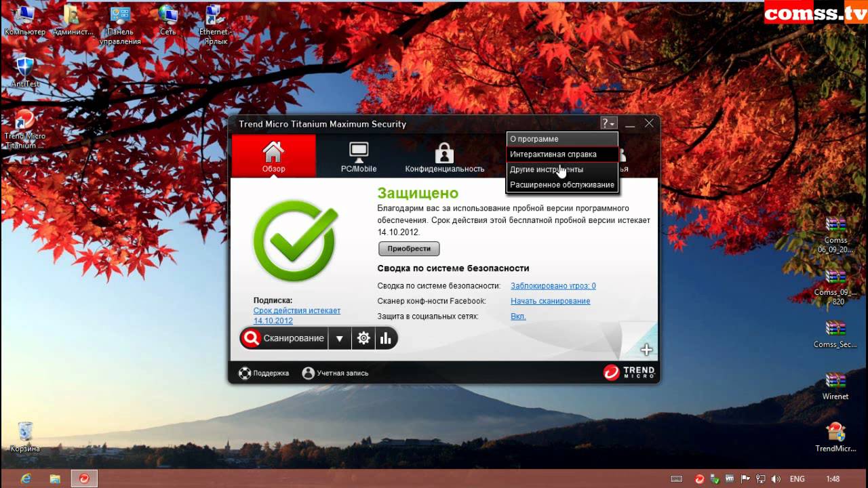Select Comss 06_09 archive icon

click(x=835, y=235)
